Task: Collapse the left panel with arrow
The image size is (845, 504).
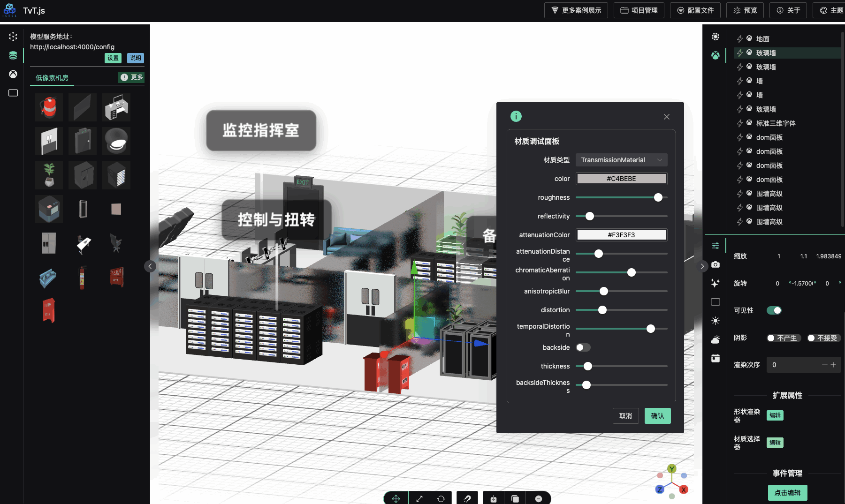Action: tap(150, 266)
